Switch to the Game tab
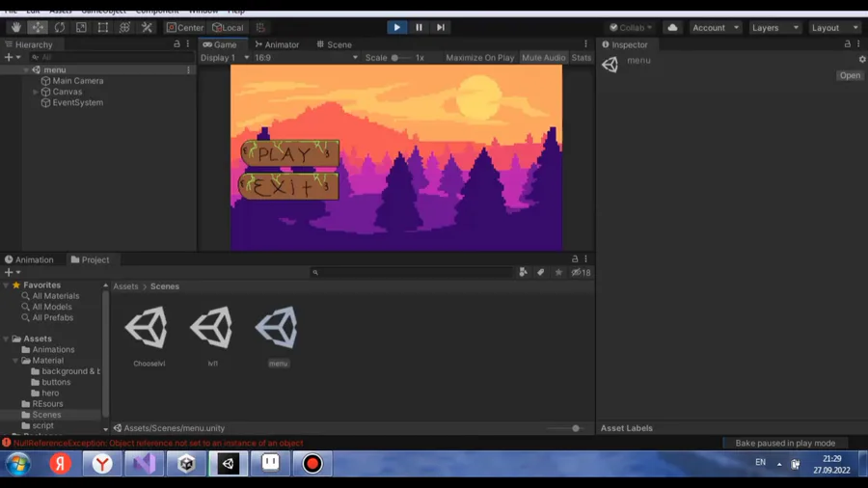This screenshot has width=868, height=488. [x=220, y=44]
